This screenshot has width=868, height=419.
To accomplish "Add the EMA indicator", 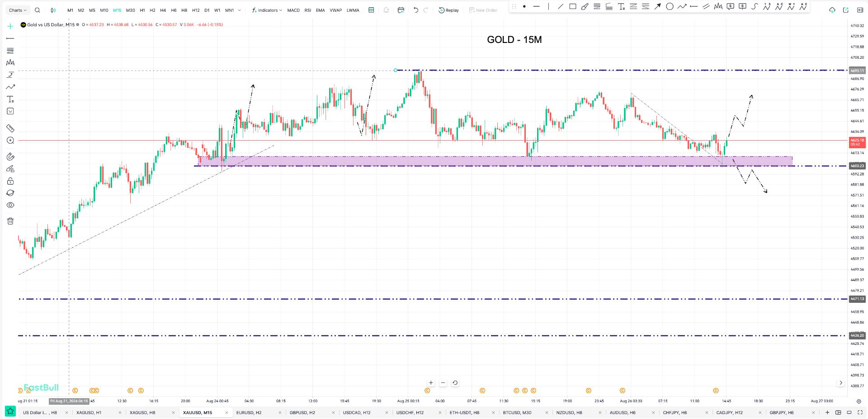I will click(x=321, y=10).
